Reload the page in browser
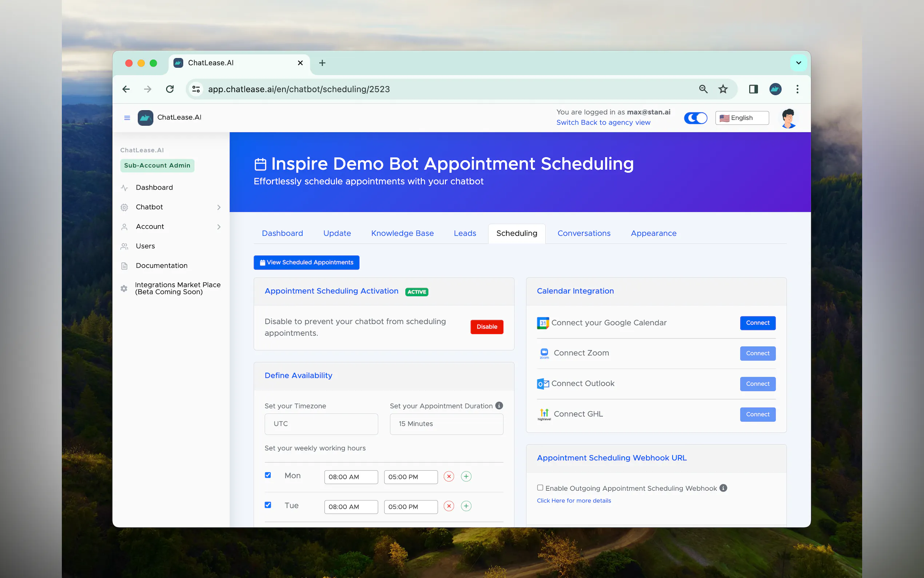The image size is (924, 578). [x=170, y=89]
